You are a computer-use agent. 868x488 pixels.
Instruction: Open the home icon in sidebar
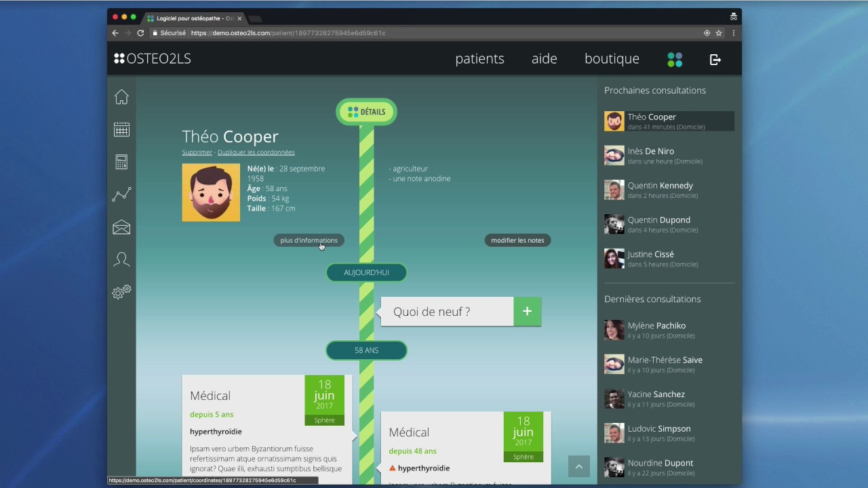(x=121, y=97)
